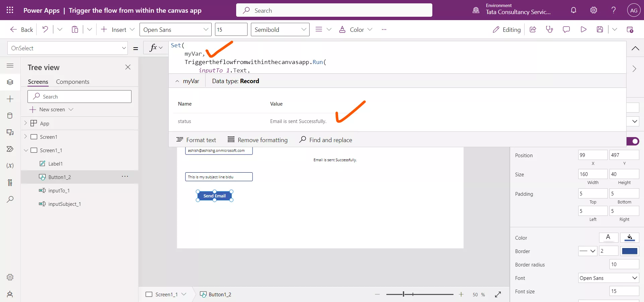This screenshot has width=644, height=302.
Task: Open Search magnifier in left rail
Action: coord(10,199)
